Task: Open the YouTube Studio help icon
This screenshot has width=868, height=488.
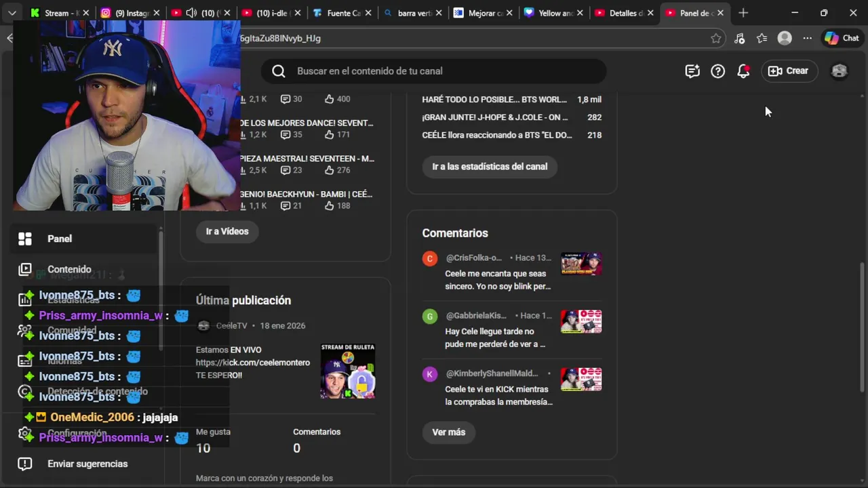Action: point(717,71)
